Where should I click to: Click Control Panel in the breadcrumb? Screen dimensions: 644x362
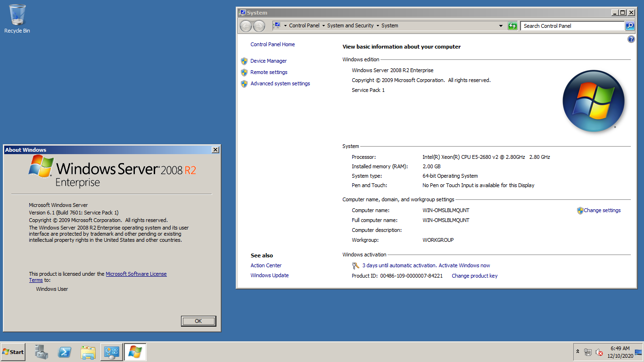(304, 26)
